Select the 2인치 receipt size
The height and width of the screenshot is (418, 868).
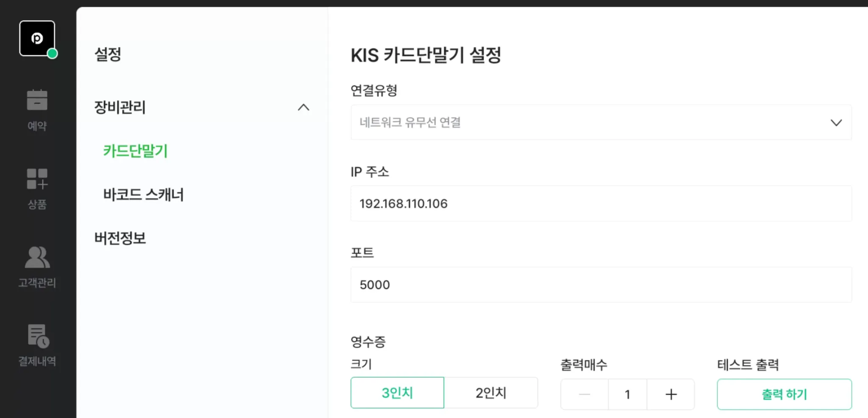491,393
